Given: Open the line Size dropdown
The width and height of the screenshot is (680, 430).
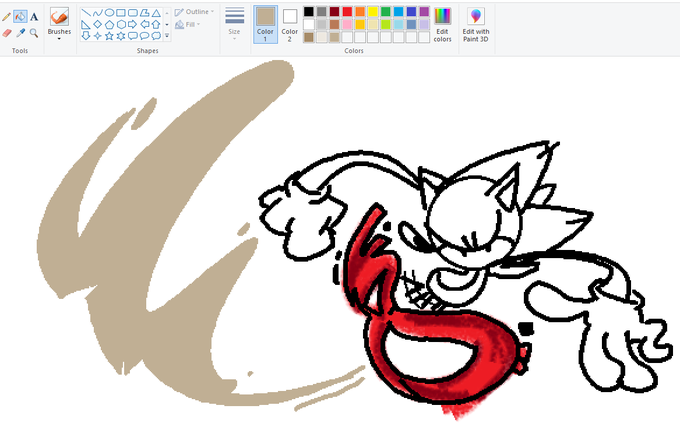Looking at the screenshot, I should [235, 24].
